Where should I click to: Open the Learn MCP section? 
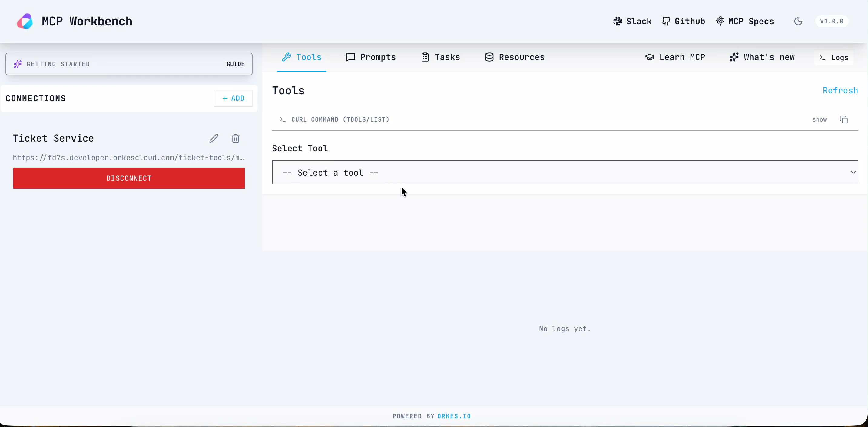point(675,57)
